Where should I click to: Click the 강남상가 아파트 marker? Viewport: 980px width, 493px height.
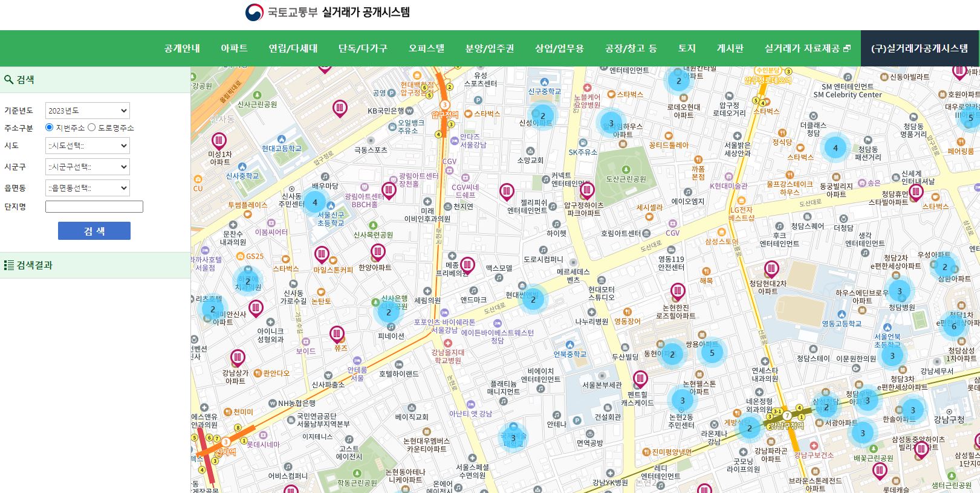238,357
